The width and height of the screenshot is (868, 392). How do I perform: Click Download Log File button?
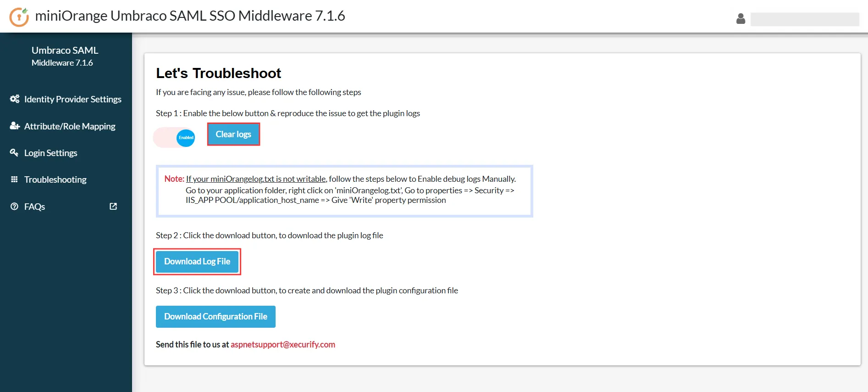197,262
